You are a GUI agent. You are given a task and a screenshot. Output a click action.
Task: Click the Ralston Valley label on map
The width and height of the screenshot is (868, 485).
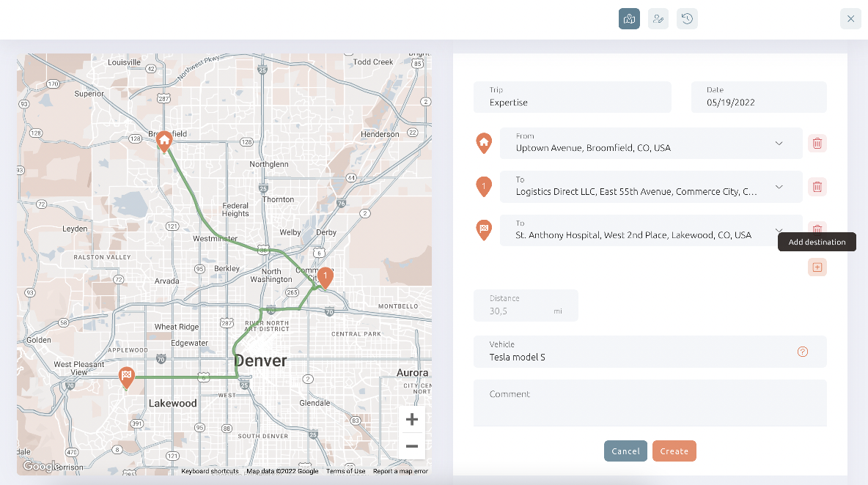[103, 257]
